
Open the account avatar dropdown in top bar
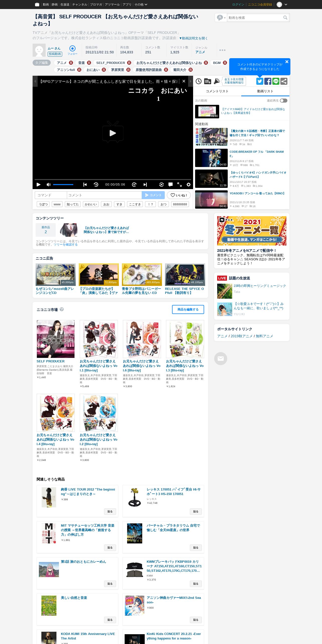[x=282, y=5]
